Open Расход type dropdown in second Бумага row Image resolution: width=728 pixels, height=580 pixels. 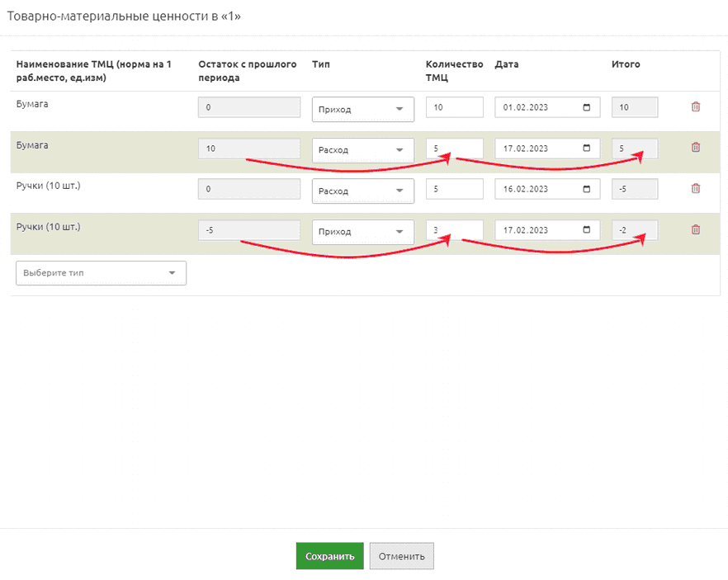[363, 150]
